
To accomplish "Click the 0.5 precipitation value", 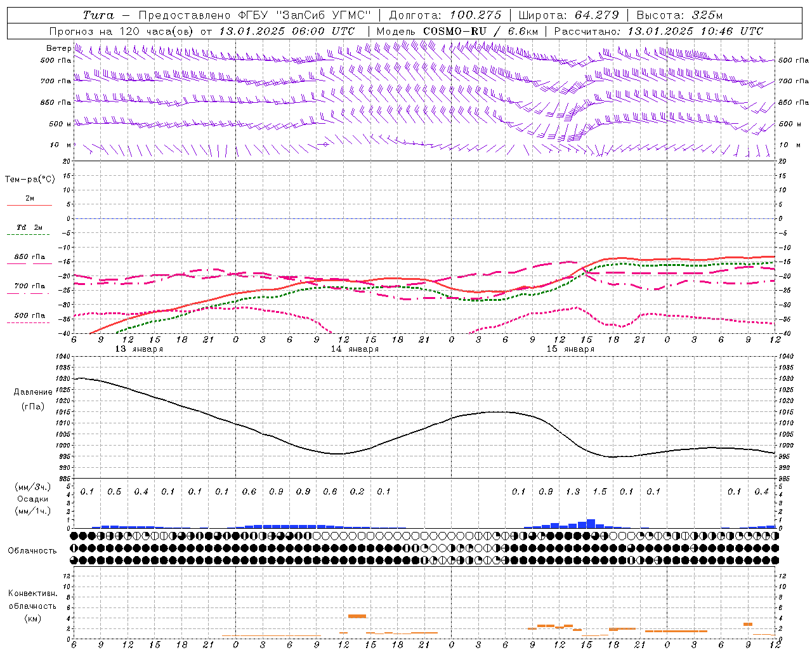I will 114,492.
